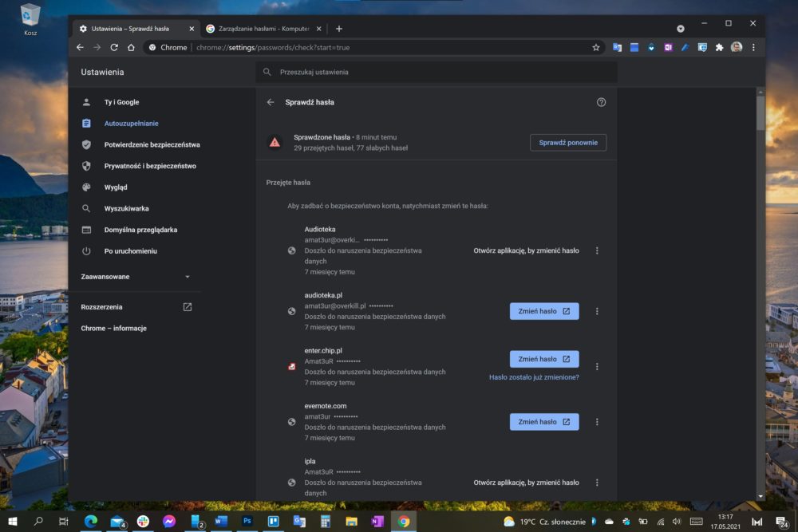This screenshot has height=532, width=798.
Task: Open Mail app from taskbar
Action: (x=117, y=522)
